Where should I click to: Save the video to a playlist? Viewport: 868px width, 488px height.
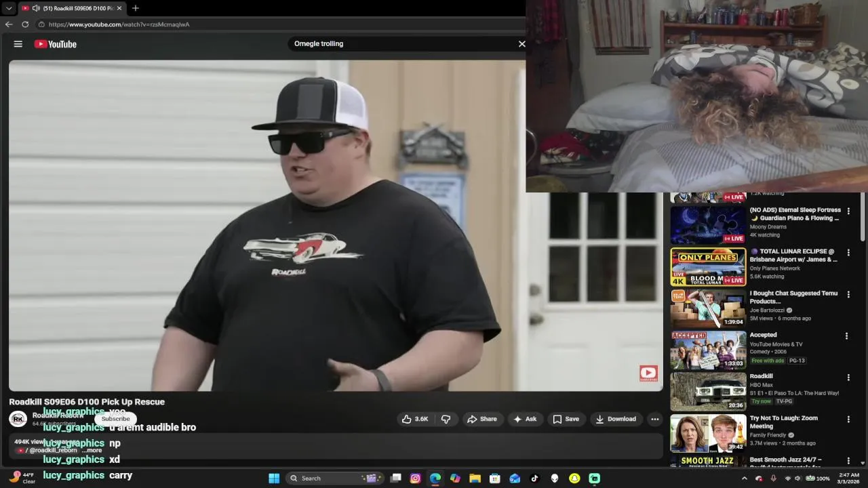pos(566,419)
